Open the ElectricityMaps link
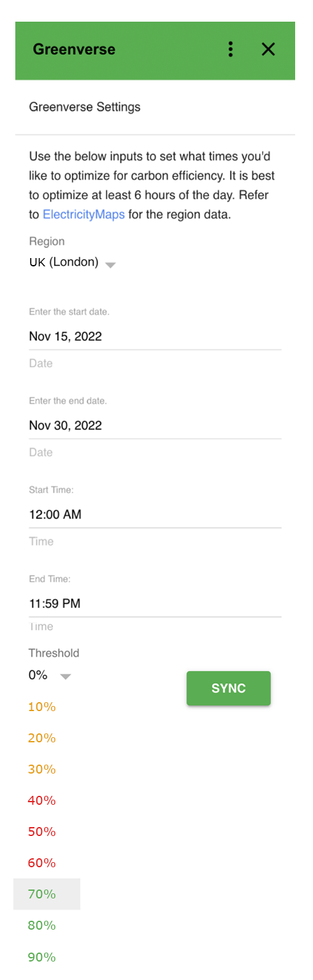 [84, 215]
